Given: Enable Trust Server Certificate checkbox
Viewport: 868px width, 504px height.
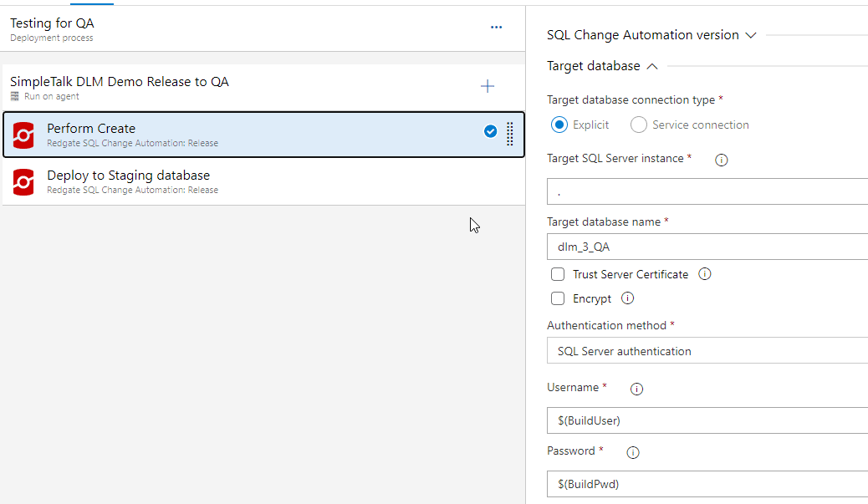Looking at the screenshot, I should click(x=558, y=274).
